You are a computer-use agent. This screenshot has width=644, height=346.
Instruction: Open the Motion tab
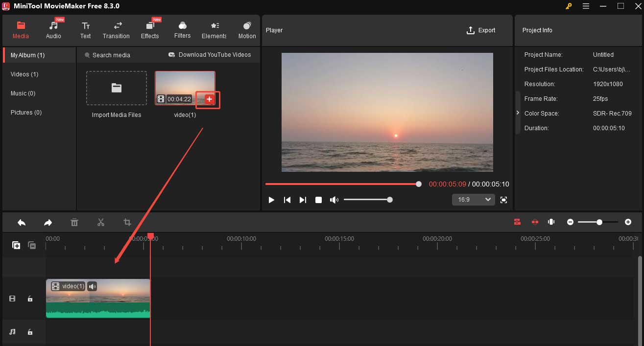click(247, 30)
